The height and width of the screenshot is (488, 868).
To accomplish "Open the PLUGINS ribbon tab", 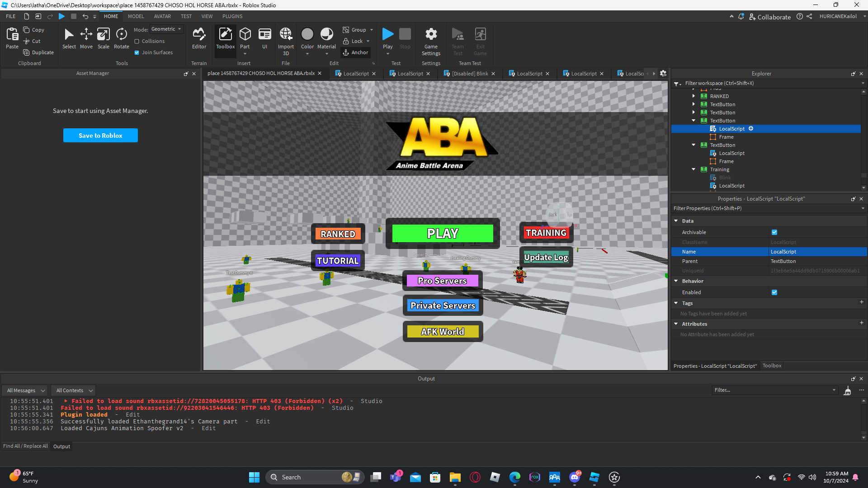I will [x=232, y=16].
